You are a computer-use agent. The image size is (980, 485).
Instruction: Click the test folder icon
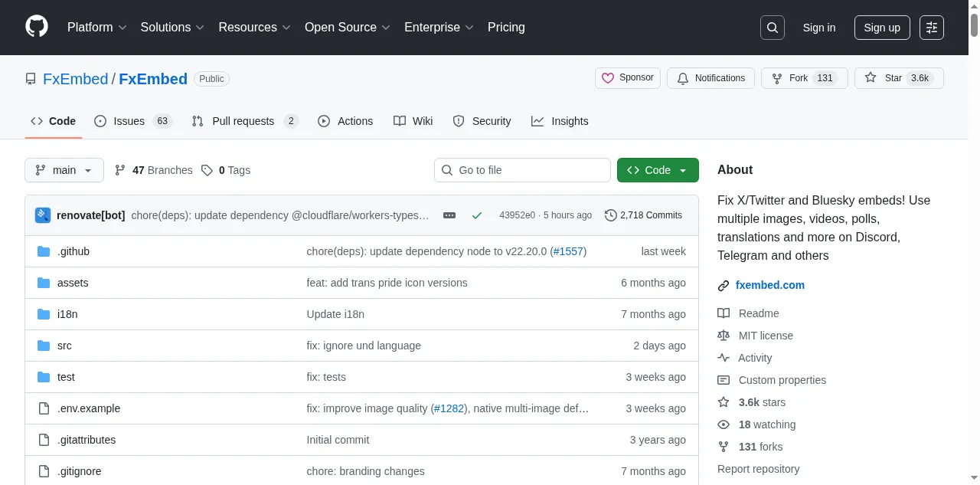tap(44, 377)
